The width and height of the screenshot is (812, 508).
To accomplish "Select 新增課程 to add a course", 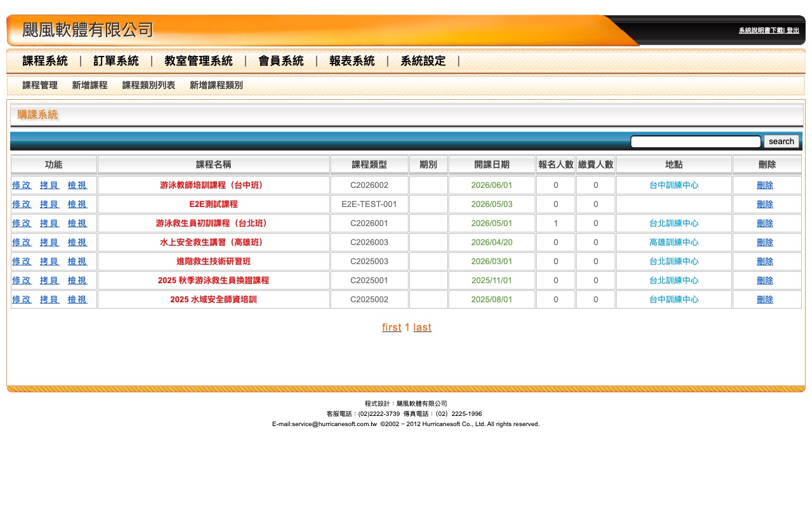I will coord(89,85).
